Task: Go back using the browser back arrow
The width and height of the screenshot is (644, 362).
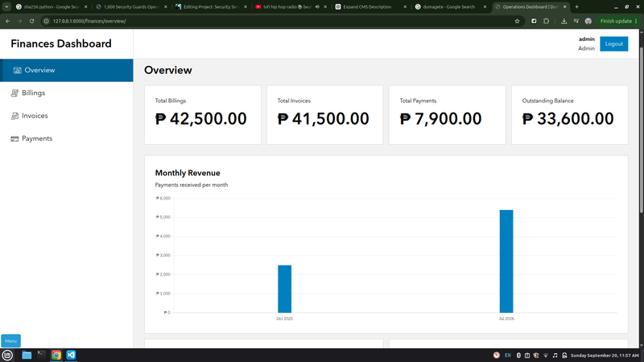Action: tap(8, 21)
